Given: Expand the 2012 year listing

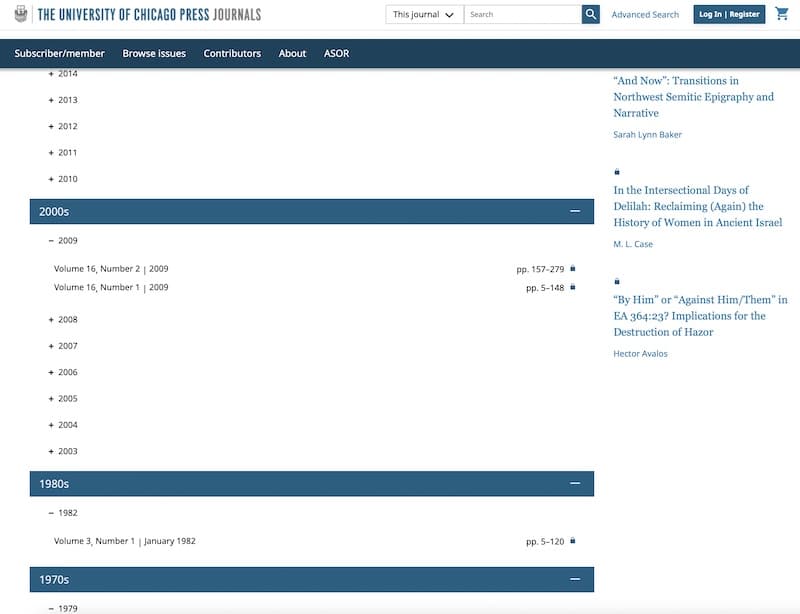Looking at the screenshot, I should [x=63, y=126].
